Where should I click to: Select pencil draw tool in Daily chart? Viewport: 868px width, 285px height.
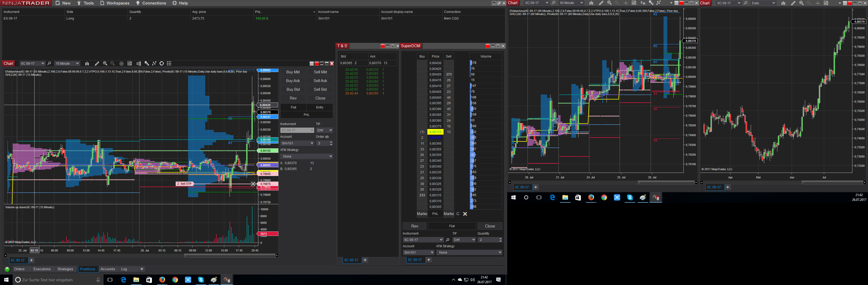(x=793, y=3)
